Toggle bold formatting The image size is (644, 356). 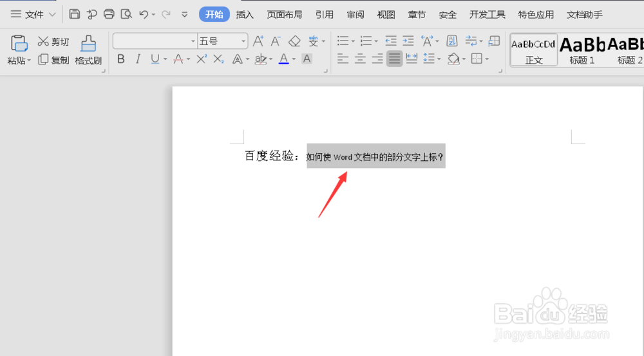pos(121,59)
